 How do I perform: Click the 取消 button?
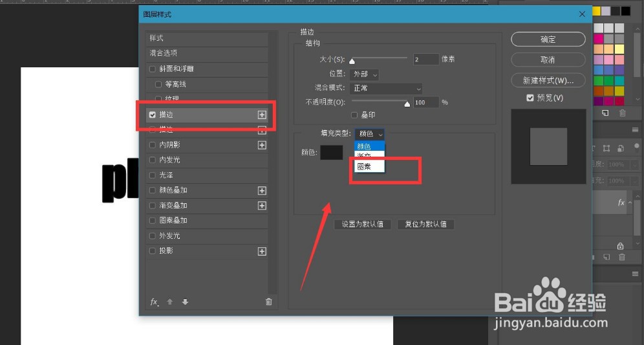click(548, 60)
